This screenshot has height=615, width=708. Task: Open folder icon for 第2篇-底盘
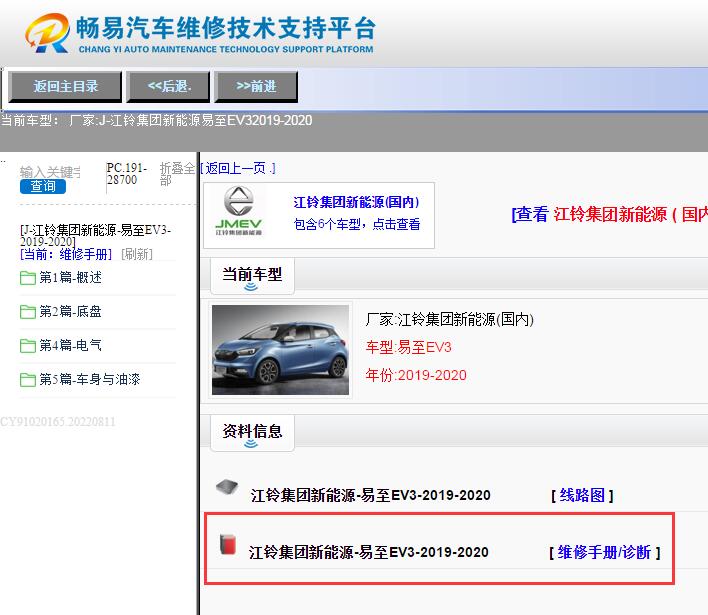point(28,312)
